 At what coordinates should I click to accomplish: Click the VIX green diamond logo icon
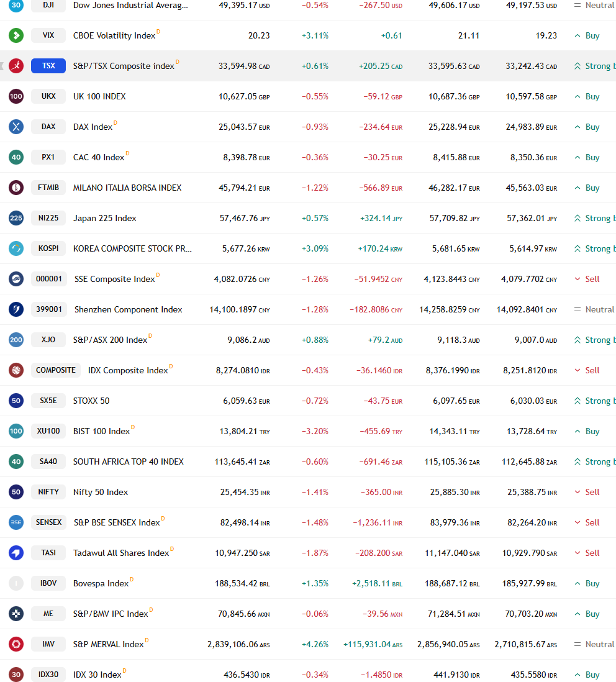click(x=16, y=35)
